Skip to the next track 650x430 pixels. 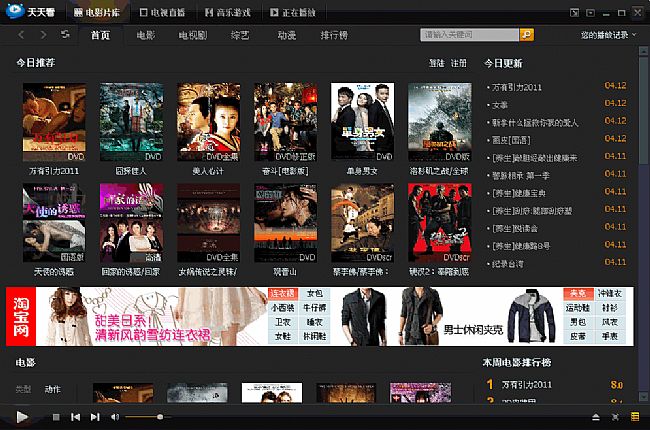pos(95,417)
